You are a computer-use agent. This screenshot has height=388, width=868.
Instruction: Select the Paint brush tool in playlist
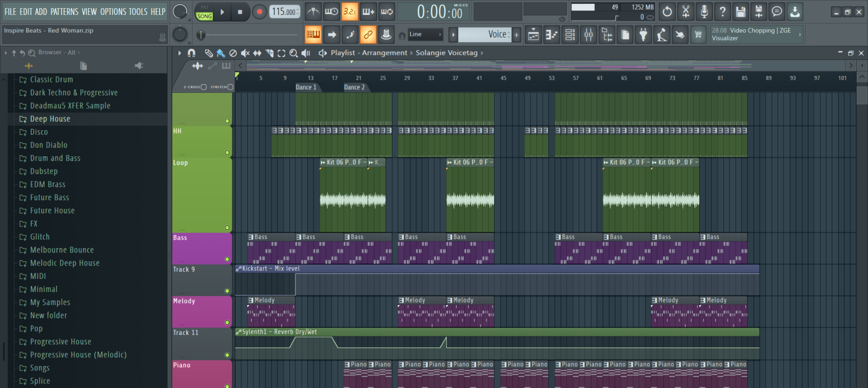221,53
